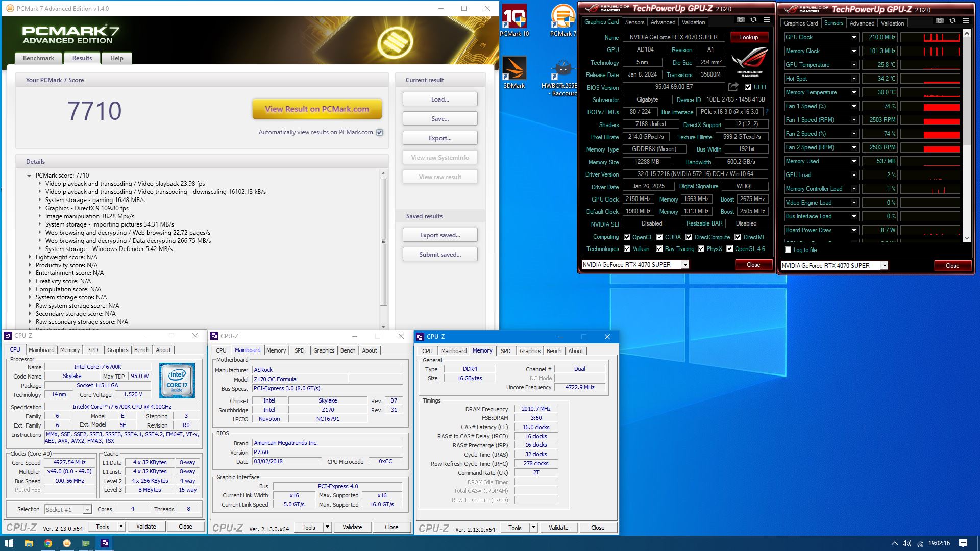Open File Explorer from the taskbar
Image resolution: width=980 pixels, height=551 pixels.
tap(29, 543)
